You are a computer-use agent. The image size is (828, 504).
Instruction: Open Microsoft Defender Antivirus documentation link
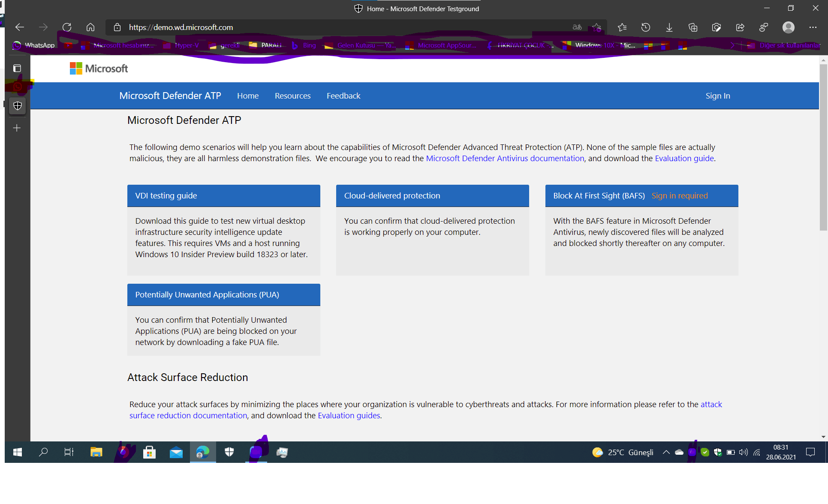coord(505,159)
